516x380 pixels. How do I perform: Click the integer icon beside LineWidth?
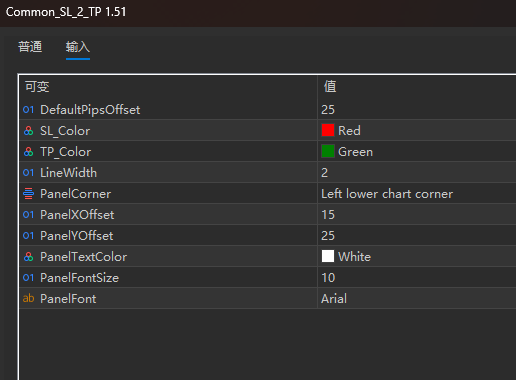click(x=28, y=173)
